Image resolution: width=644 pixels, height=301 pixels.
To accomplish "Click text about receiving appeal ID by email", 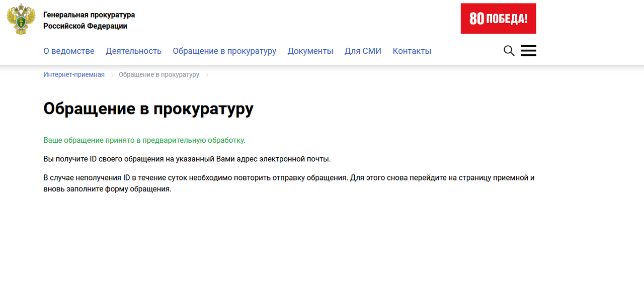I will click(187, 159).
